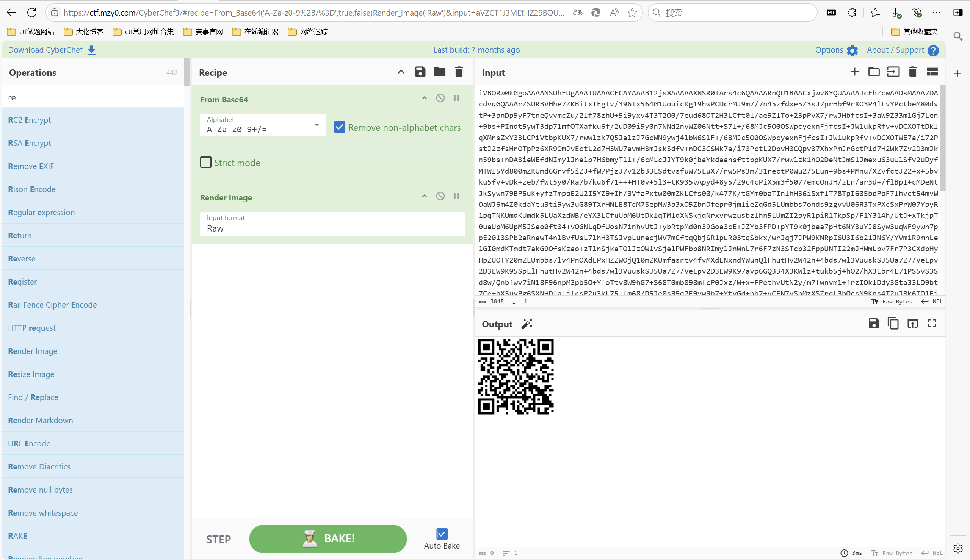Open the ctf常用网址合集 bookmarks folder
Screen dimensions: 970x560
coord(143,31)
